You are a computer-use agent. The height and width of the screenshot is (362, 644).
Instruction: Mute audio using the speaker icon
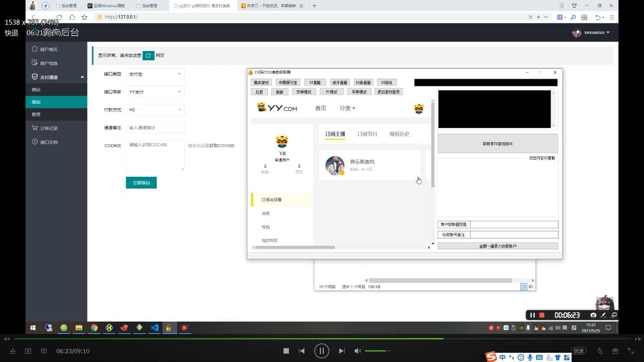pos(357,351)
